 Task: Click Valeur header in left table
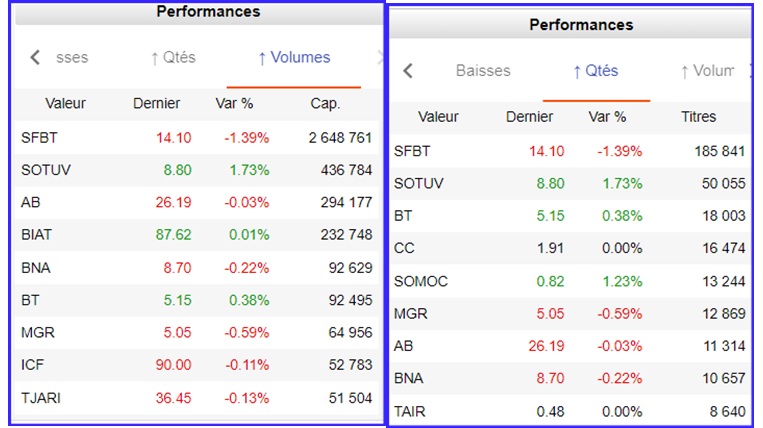pos(66,103)
